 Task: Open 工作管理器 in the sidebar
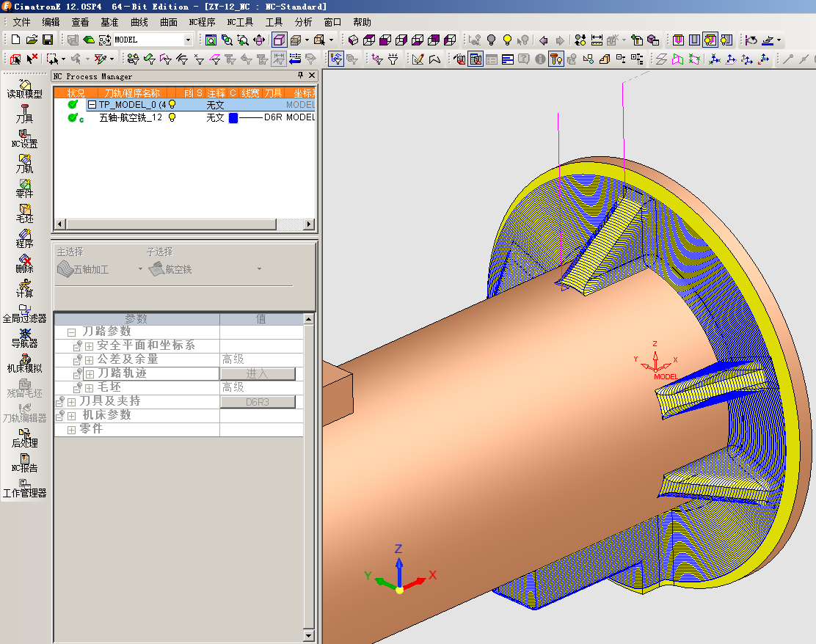(x=24, y=489)
